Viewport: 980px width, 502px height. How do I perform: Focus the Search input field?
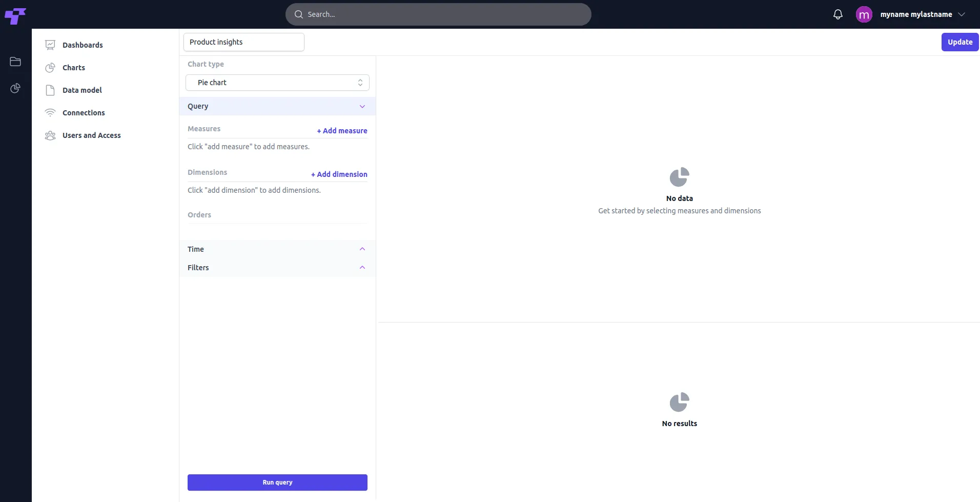pyautogui.click(x=438, y=14)
